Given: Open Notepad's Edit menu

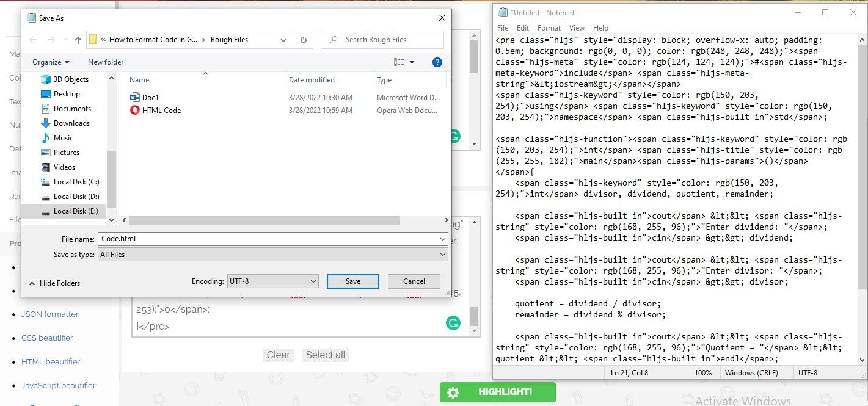Looking at the screenshot, I should tap(522, 27).
